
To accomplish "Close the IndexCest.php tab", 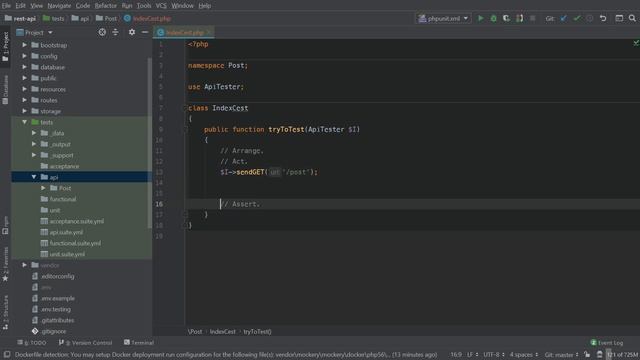I will point(209,32).
